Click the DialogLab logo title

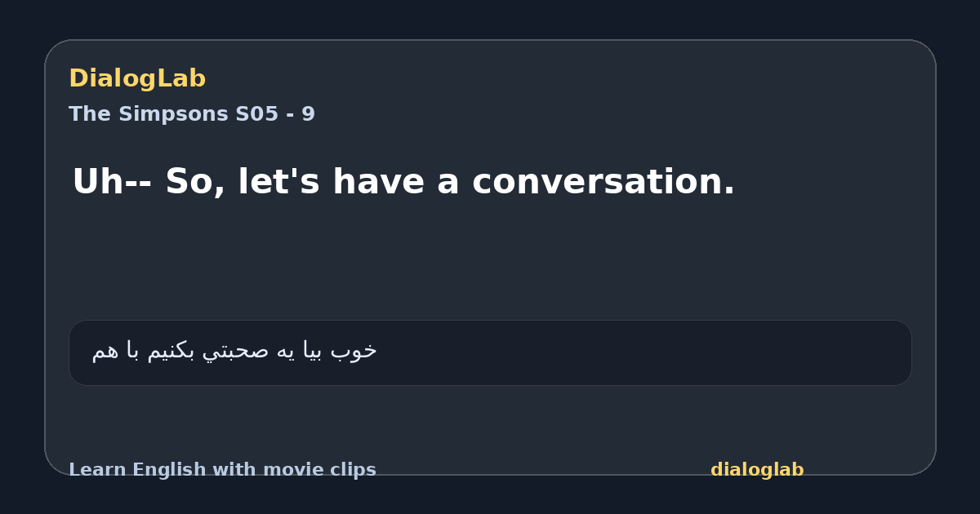click(x=137, y=78)
